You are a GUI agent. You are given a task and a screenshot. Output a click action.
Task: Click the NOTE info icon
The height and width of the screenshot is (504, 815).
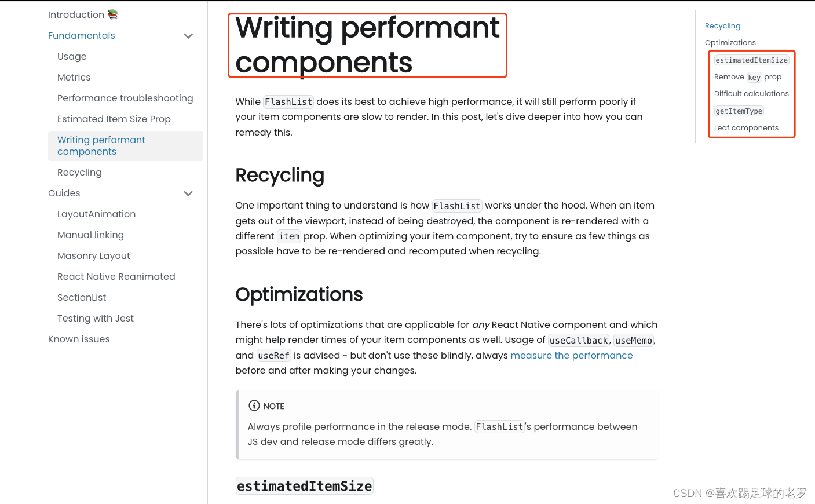click(254, 406)
